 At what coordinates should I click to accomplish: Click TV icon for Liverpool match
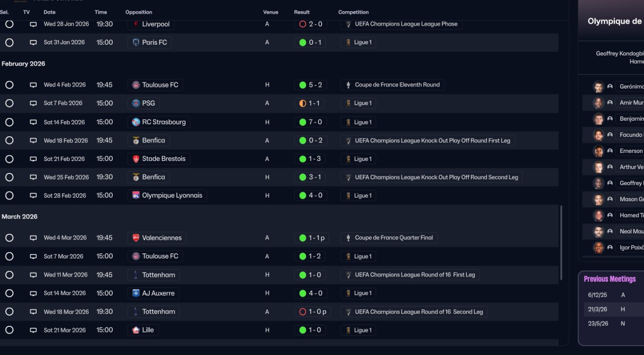[33, 24]
